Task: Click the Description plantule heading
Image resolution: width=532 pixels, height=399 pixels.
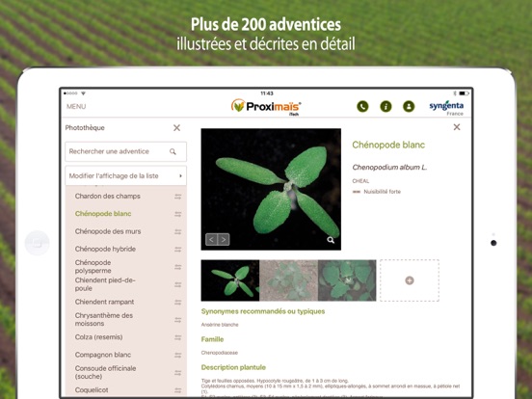Action: click(x=233, y=367)
